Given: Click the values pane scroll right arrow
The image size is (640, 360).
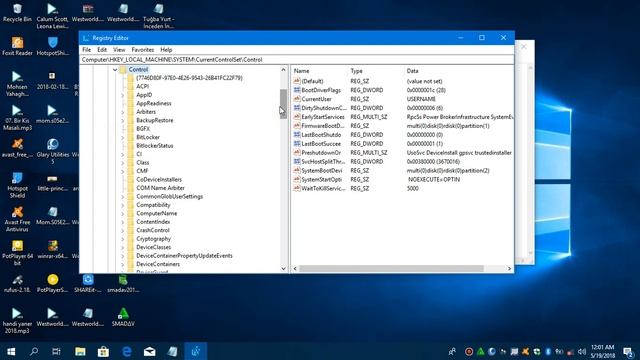Looking at the screenshot, I should click(509, 269).
